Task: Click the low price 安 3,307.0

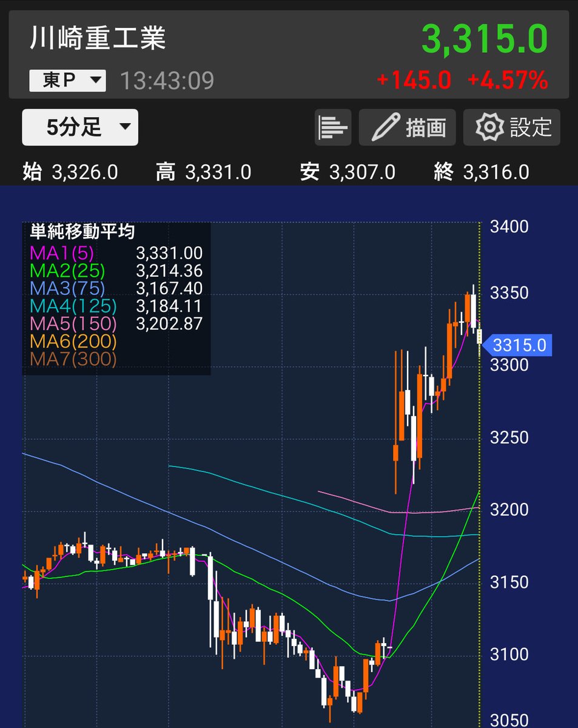Action: pyautogui.click(x=348, y=172)
